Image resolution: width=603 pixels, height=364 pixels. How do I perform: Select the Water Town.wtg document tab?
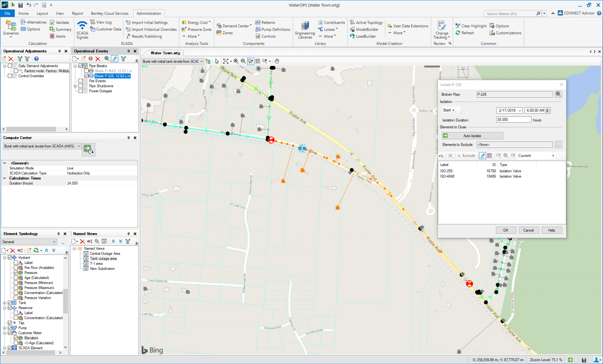[165, 53]
